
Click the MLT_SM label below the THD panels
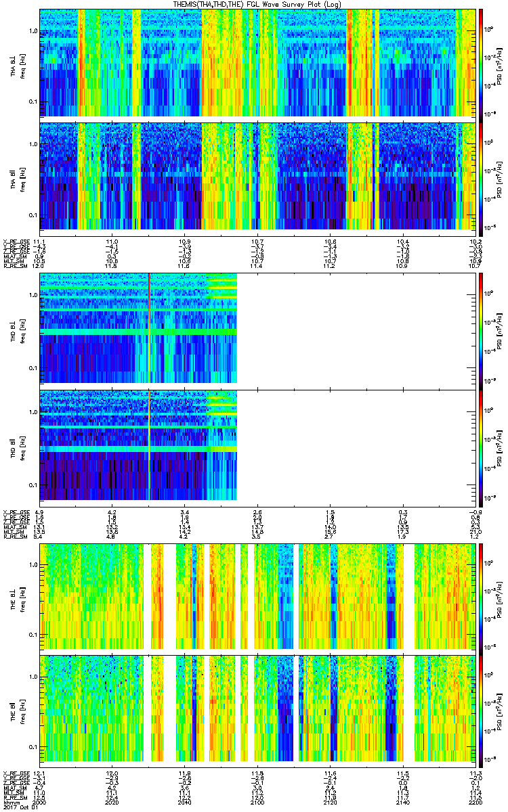tap(14, 533)
